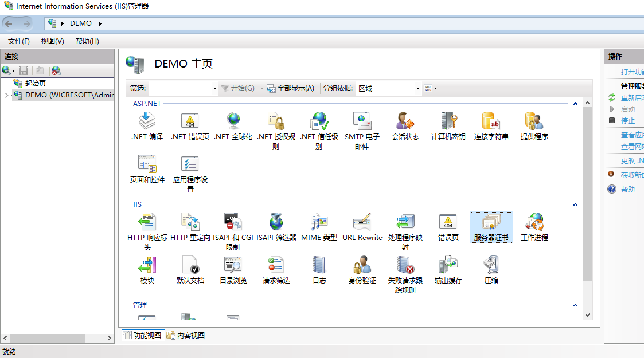The image size is (644, 358).
Task: Switch to 内容视图 tab
Action: [186, 335]
